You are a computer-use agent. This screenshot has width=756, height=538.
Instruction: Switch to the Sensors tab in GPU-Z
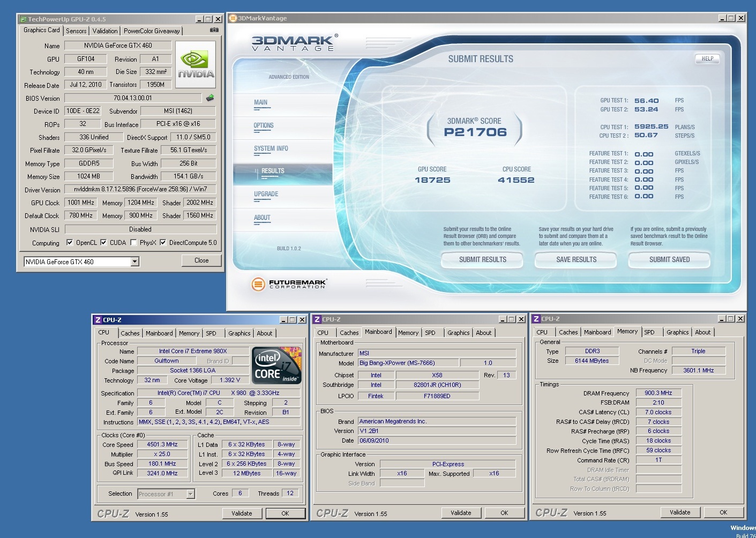(x=76, y=31)
